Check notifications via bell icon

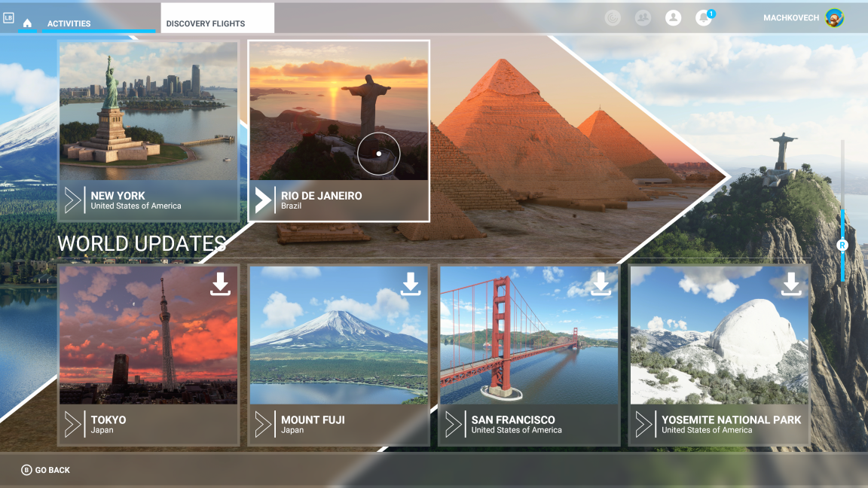(x=703, y=17)
